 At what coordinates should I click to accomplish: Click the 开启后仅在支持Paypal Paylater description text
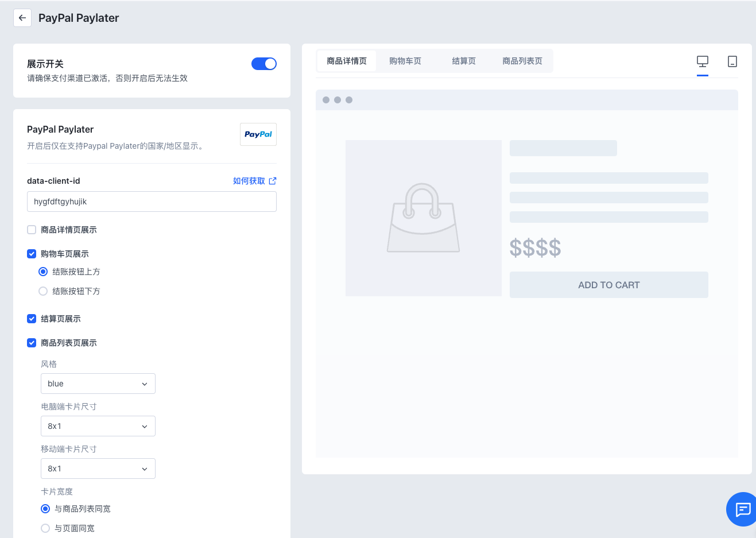coord(115,146)
